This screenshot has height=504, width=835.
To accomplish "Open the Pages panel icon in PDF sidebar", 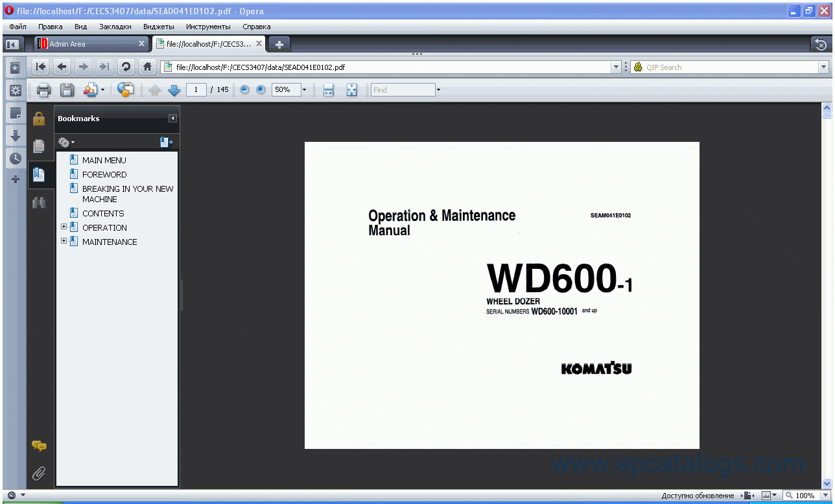I will tap(39, 146).
